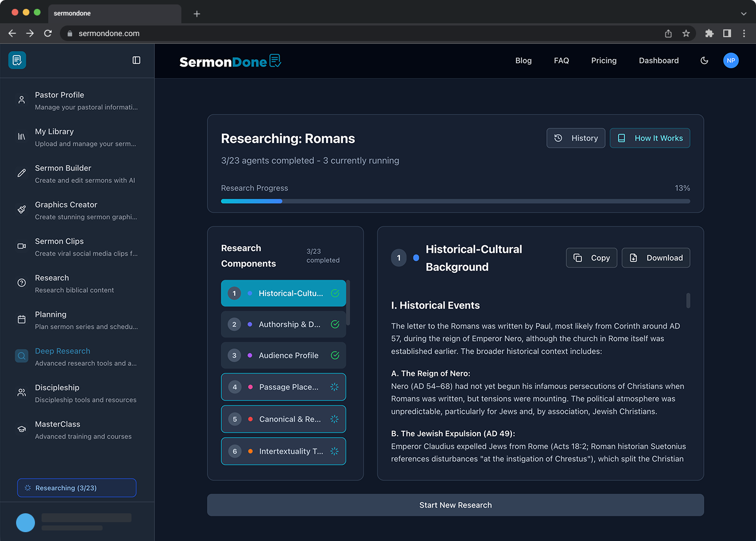Copy the Historical-Cultural Background content

pyautogui.click(x=591, y=258)
